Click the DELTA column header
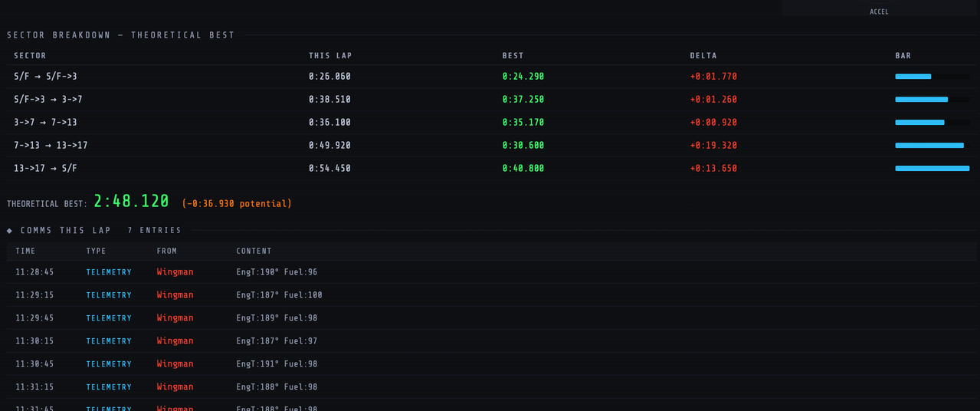The width and height of the screenshot is (980, 411). 703,56
